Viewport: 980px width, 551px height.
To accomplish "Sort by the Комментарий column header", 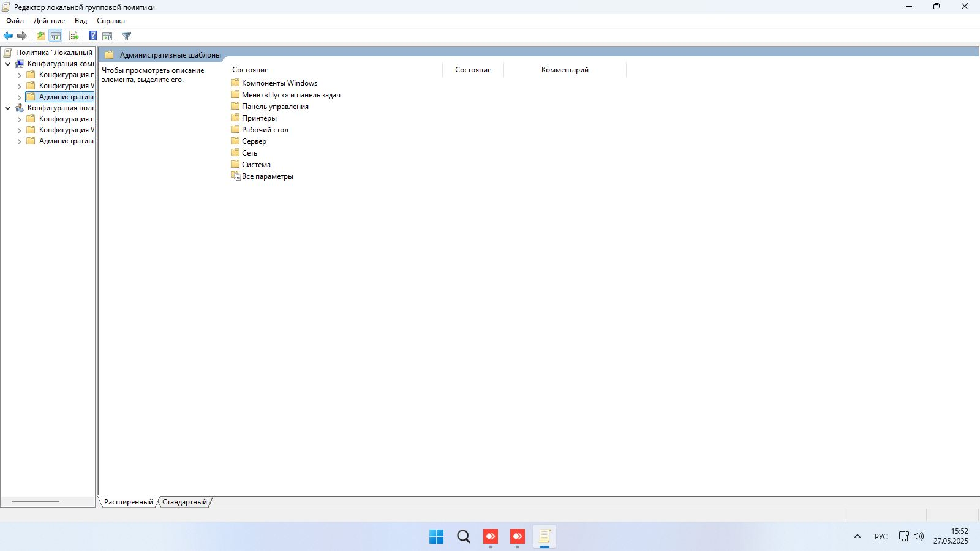I will tap(565, 70).
